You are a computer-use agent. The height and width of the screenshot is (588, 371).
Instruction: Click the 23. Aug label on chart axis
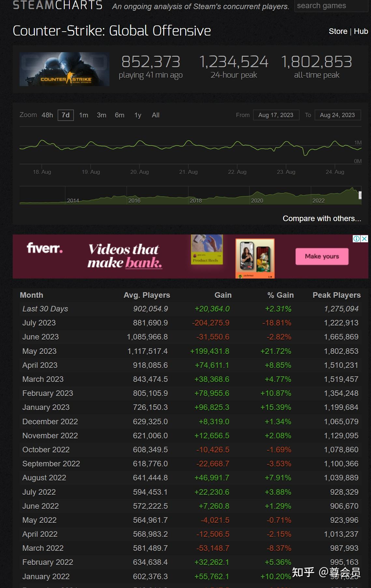[286, 172]
